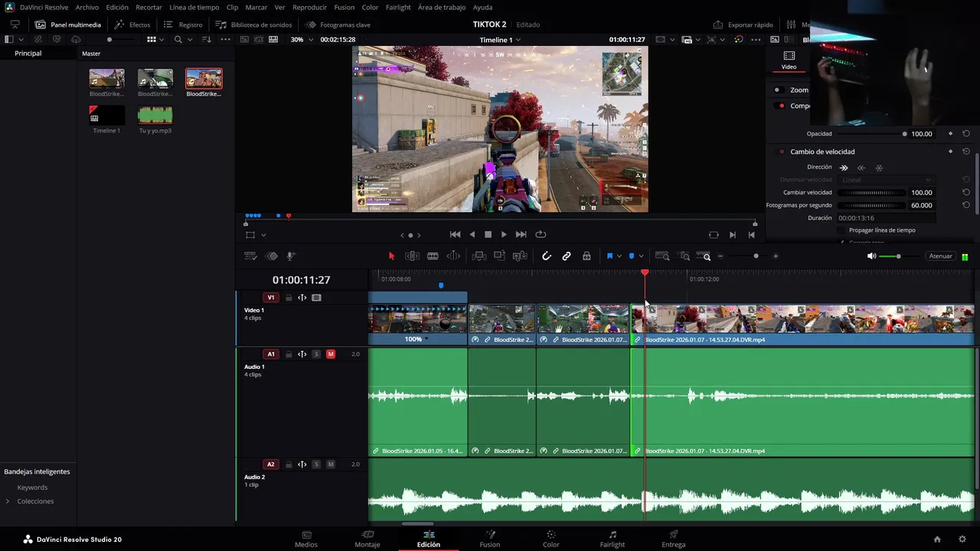Image resolution: width=980 pixels, height=551 pixels.
Task: Click the blue flag icon
Action: pos(609,256)
